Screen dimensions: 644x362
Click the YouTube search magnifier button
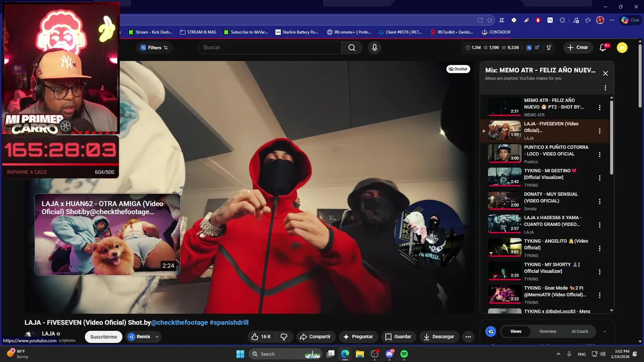[352, 47]
